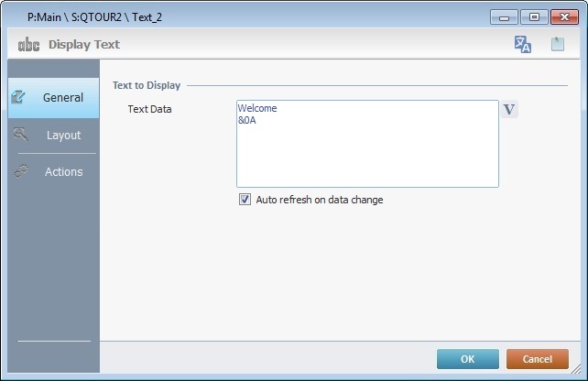Switch to the Layout tab
Screen dimensions: 588x381
[63, 136]
